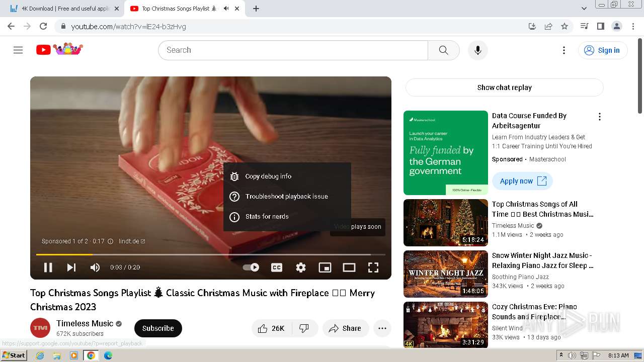Subscribe to Timeless Music channel

point(158,328)
